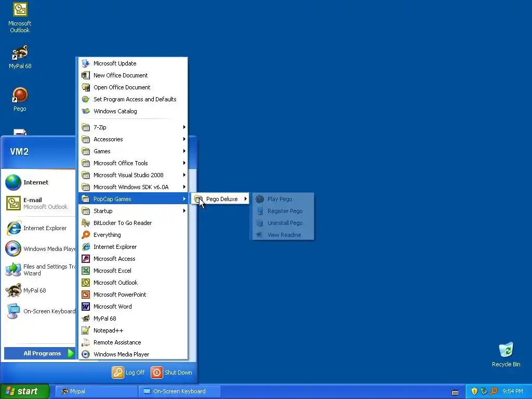Expand the Microsoft Office Tools arrow

pos(184,163)
